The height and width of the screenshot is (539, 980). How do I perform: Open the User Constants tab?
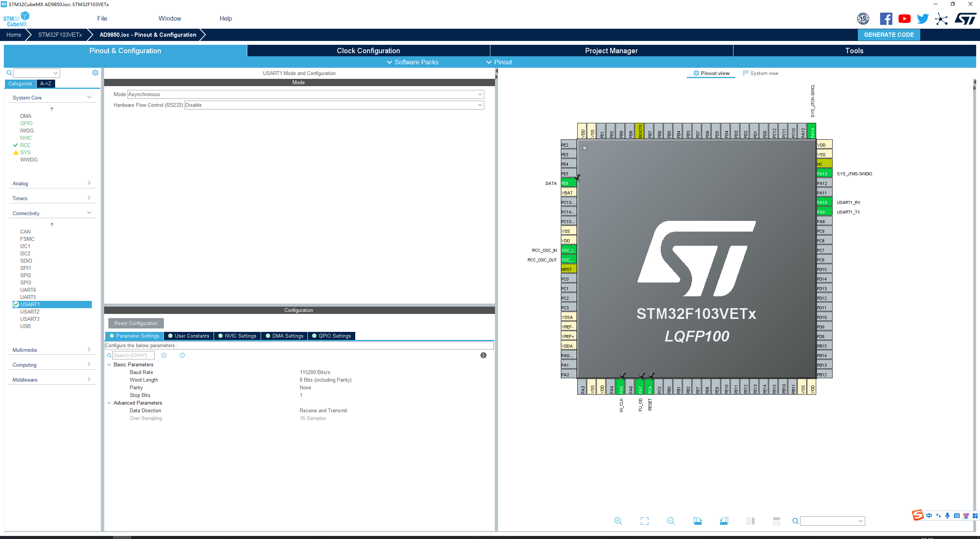pos(189,336)
